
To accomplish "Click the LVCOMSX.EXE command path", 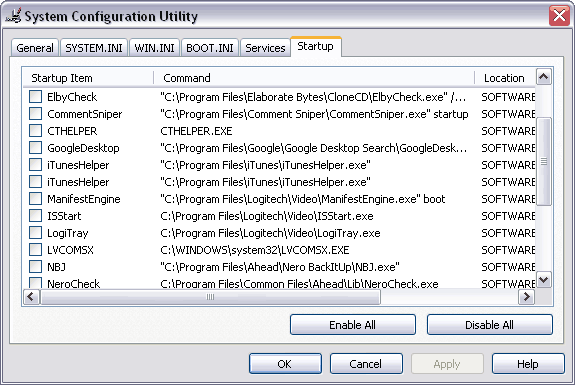I will (254, 250).
